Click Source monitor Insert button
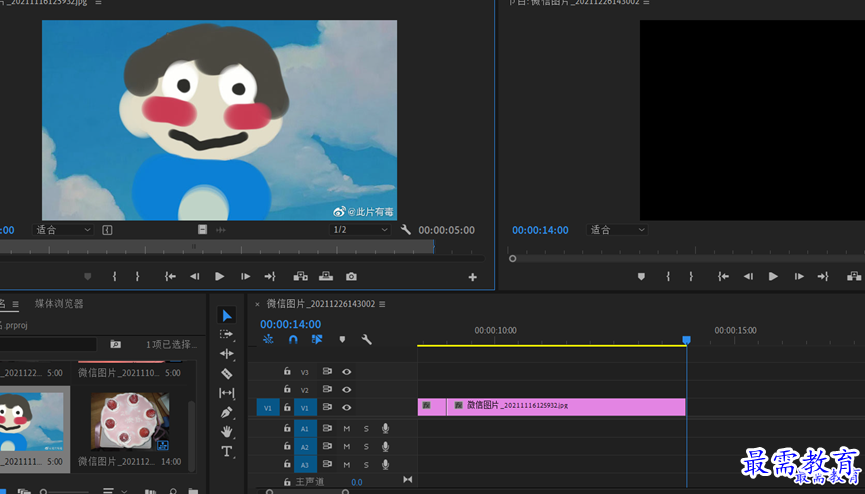 (x=301, y=277)
